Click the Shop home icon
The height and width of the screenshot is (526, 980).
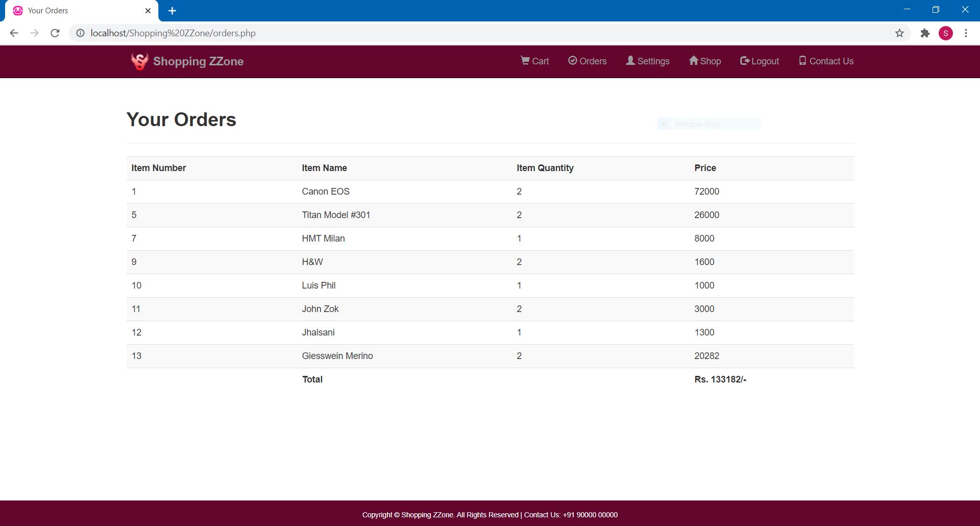pos(694,61)
